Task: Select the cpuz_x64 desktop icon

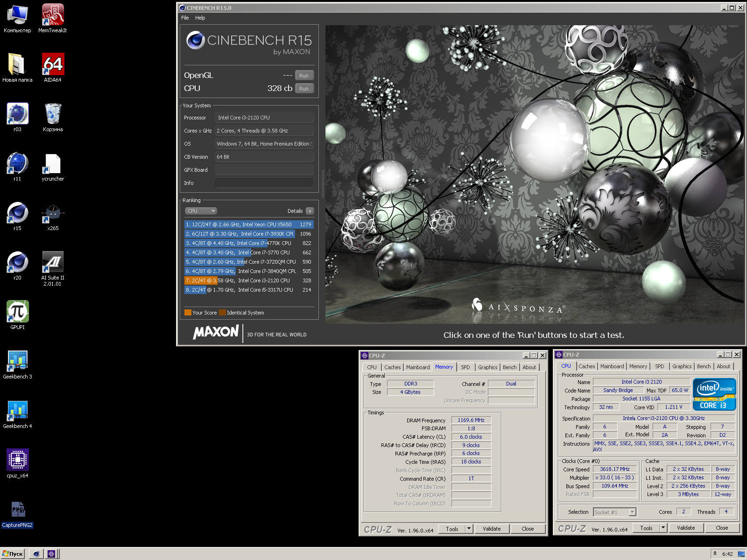Action: 17,464
